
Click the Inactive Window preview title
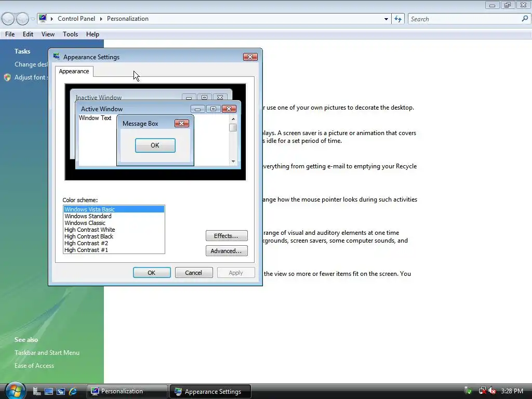pos(98,97)
